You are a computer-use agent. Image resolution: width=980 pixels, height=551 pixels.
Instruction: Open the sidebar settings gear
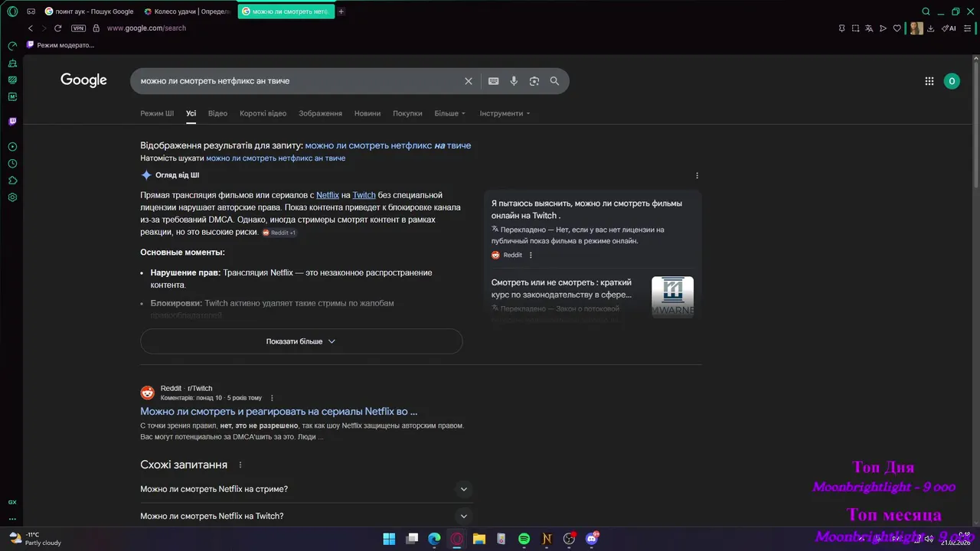pos(12,197)
